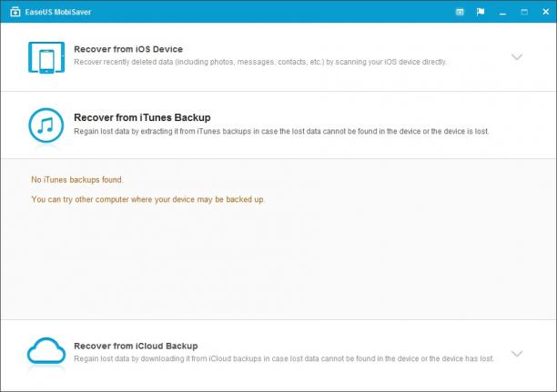557x392 pixels.
Task: Click the EaseUS MobiSaver logo icon
Action: pos(15,12)
